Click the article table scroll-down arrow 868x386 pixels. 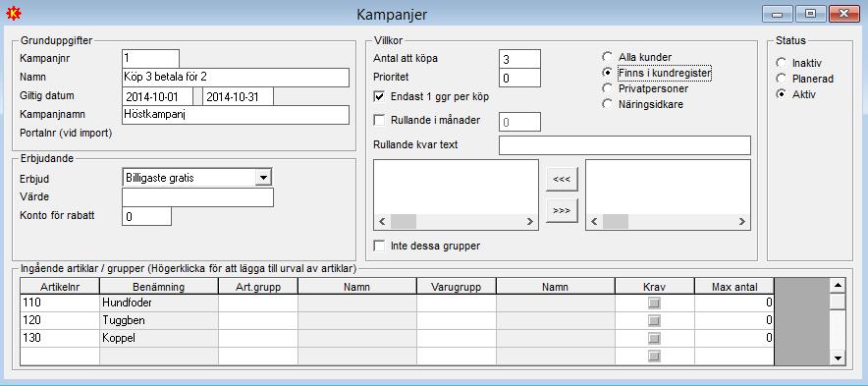(x=839, y=358)
